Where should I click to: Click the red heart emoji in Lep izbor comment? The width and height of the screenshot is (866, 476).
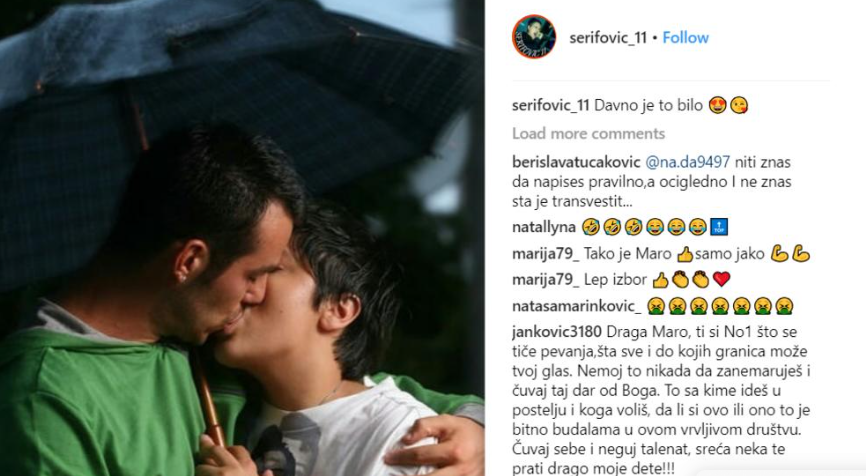click(x=721, y=279)
